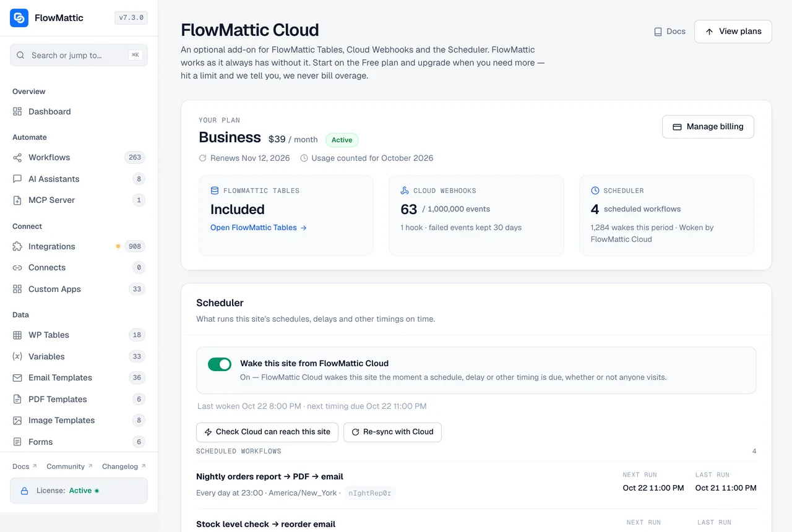
Task: Open FlowMattic Tables link
Action: pyautogui.click(x=259, y=228)
